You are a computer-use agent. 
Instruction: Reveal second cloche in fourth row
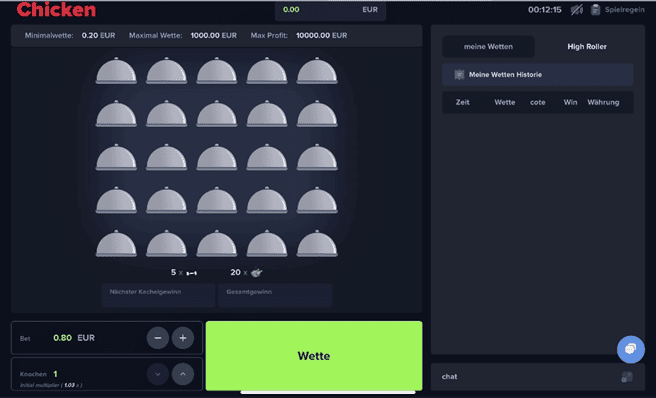[167, 200]
